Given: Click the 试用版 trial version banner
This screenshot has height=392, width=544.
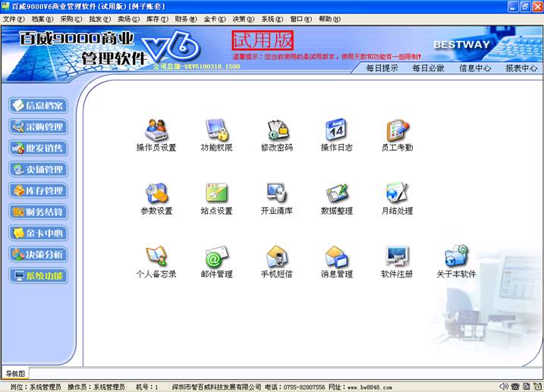Looking at the screenshot, I should tap(263, 40).
